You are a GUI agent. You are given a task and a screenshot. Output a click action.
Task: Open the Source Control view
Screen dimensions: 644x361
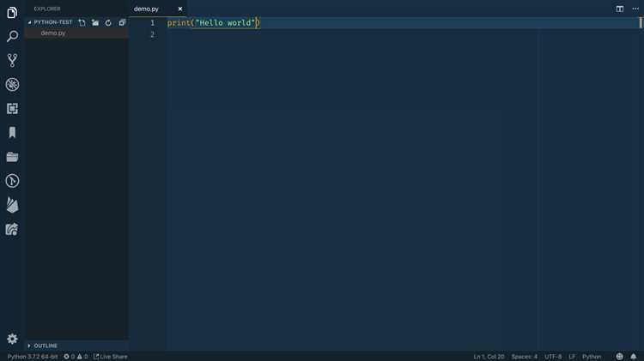[12, 60]
